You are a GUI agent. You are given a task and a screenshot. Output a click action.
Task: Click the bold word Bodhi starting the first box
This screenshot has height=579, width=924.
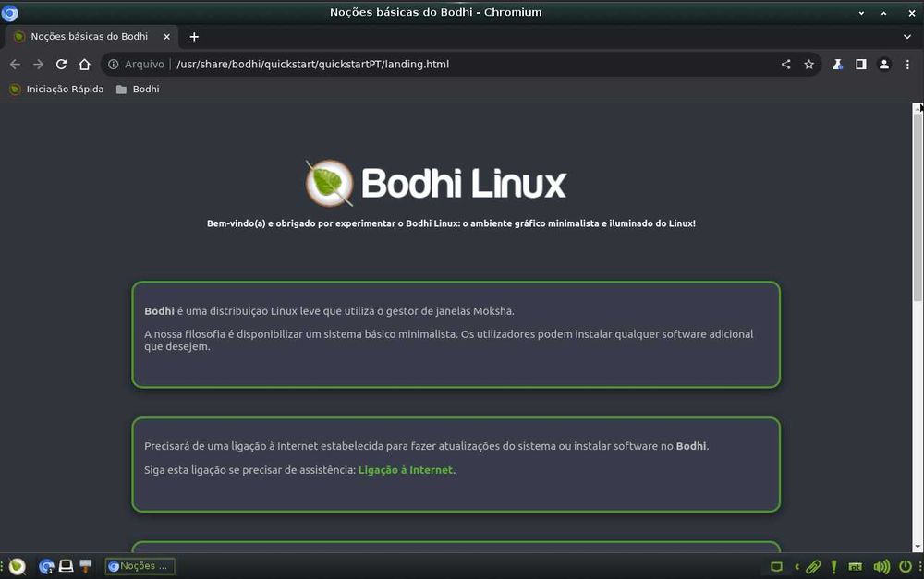pyautogui.click(x=159, y=311)
